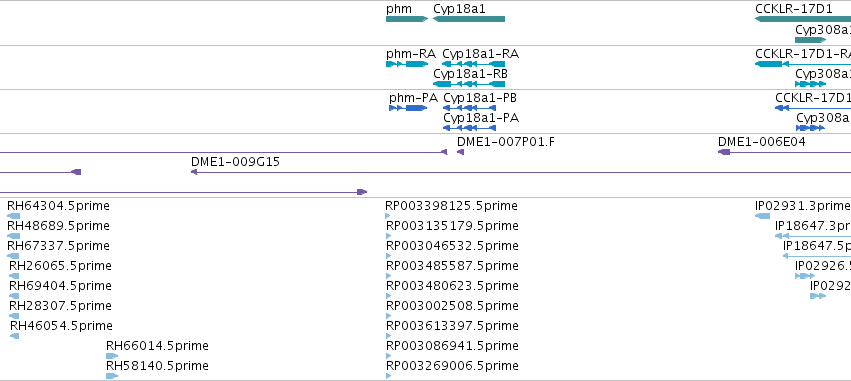Select the RH66014.5prime EST arrow

112,356
